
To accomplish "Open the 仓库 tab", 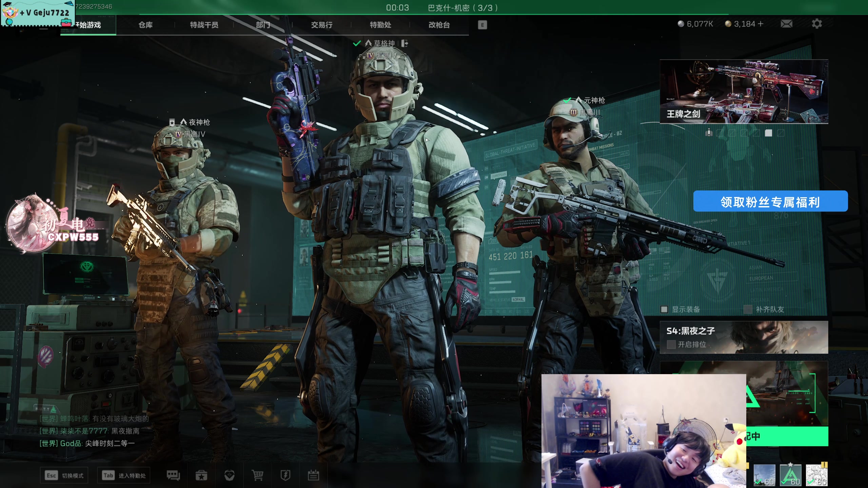I will click(x=145, y=25).
